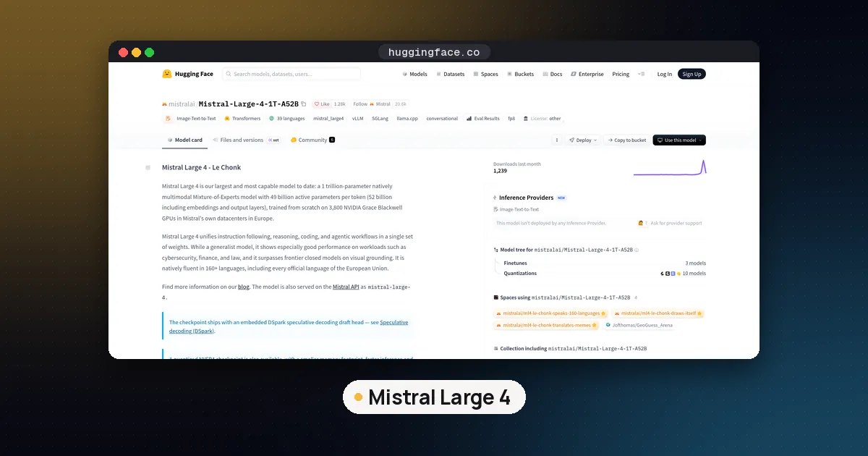Click the NEW badge beside Inference Providers
Screen dimensions: 868x456
pos(561,198)
